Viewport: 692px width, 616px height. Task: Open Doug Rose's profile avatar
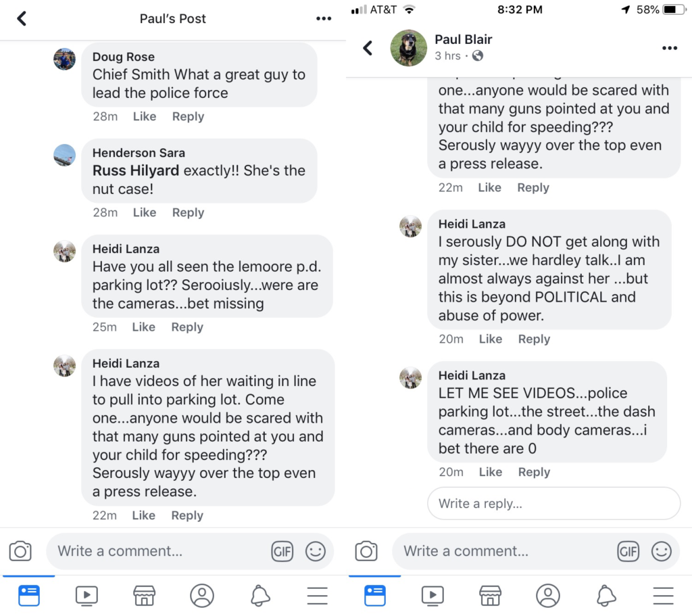pos(64,59)
